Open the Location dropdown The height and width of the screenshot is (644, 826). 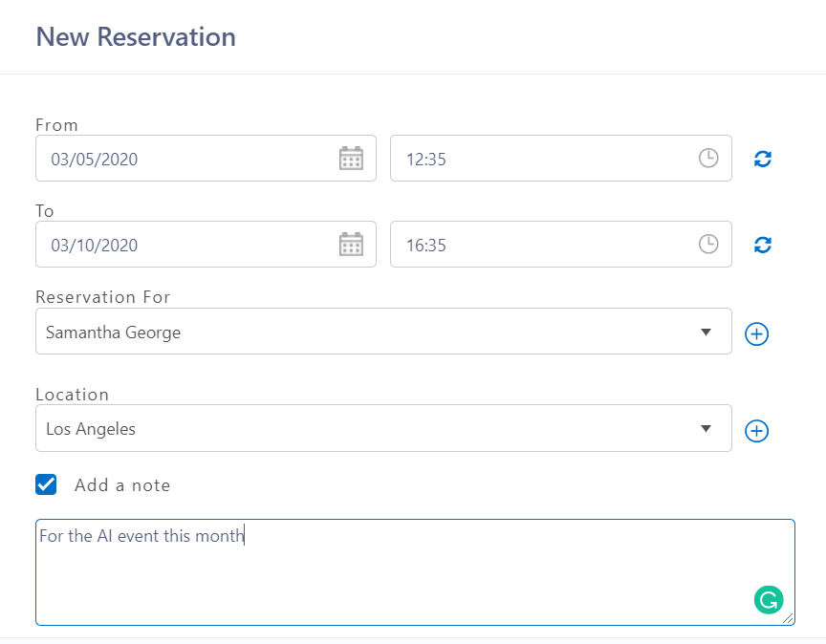click(707, 428)
